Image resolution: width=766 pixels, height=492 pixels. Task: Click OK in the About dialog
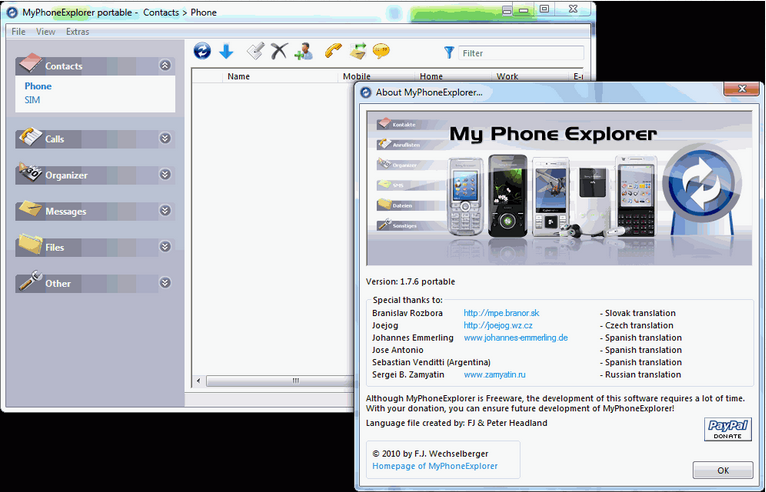pyautogui.click(x=723, y=470)
